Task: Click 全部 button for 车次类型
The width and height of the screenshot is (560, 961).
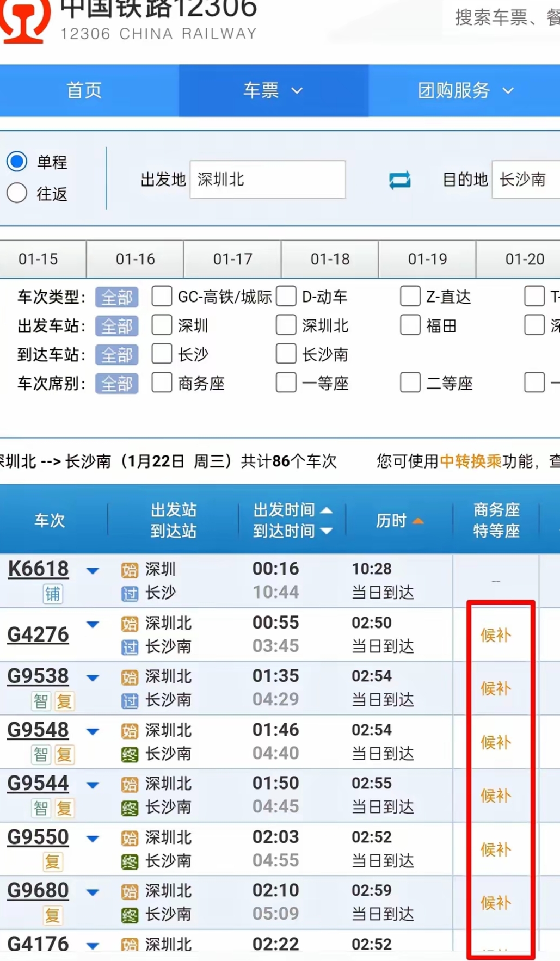Action: pyautogui.click(x=116, y=297)
